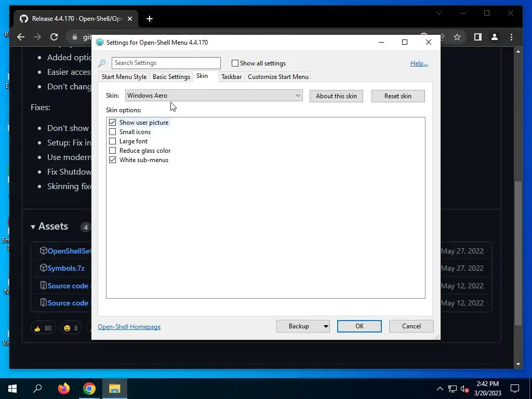Open taskbar search magnifier
Screen dimensions: 532x399
[37, 389]
